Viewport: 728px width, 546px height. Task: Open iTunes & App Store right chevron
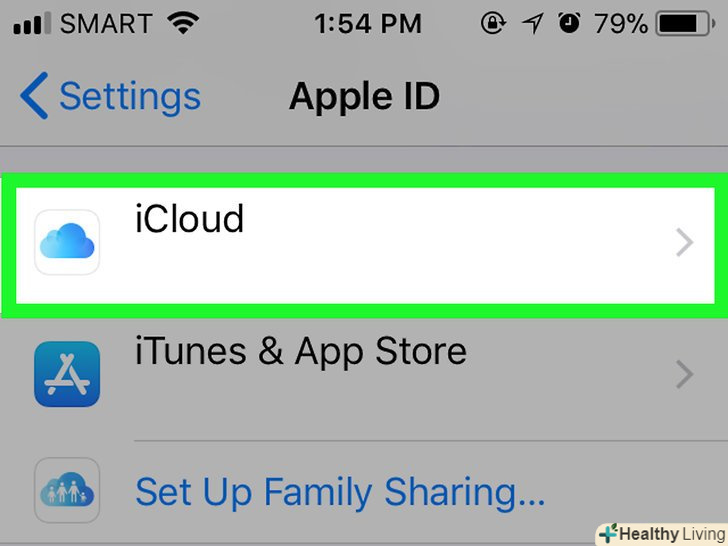pyautogui.click(x=684, y=374)
